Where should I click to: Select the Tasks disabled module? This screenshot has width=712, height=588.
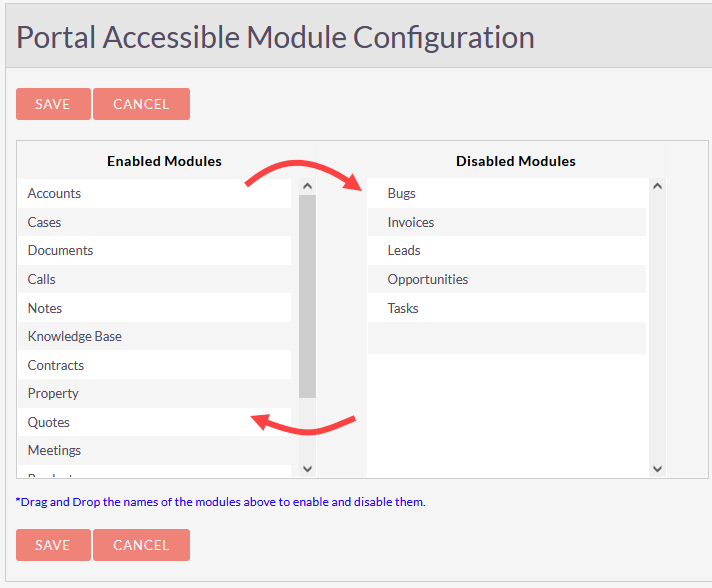pyautogui.click(x=403, y=308)
